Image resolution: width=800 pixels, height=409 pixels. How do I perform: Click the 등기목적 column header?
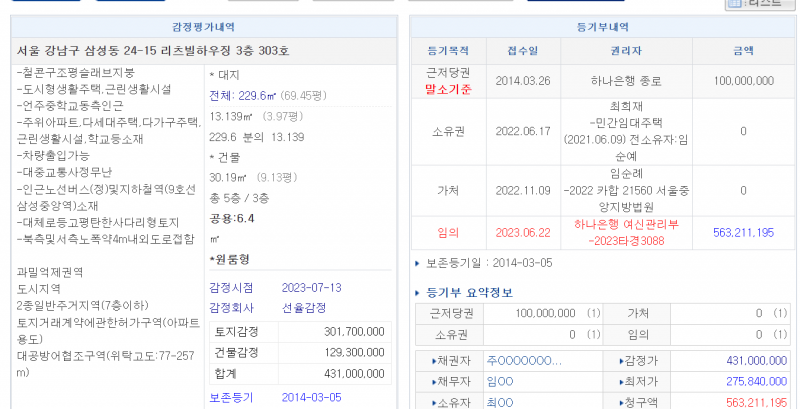447,50
